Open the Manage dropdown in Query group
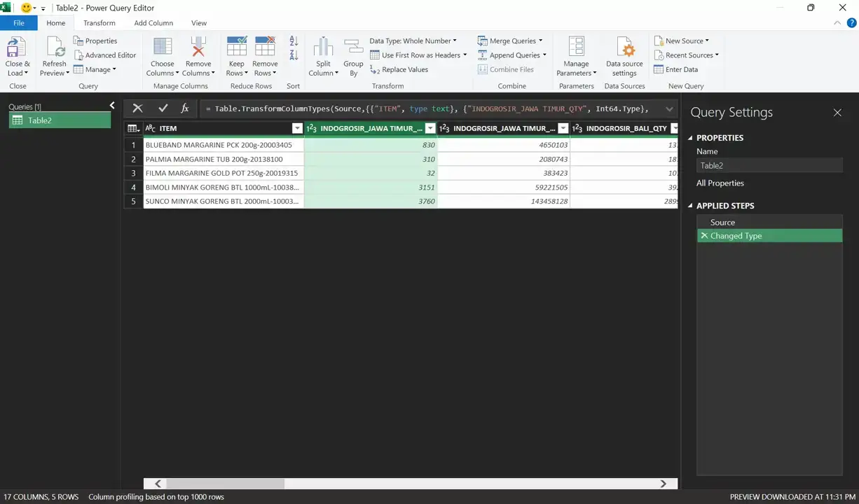The width and height of the screenshot is (859, 504). pos(95,69)
